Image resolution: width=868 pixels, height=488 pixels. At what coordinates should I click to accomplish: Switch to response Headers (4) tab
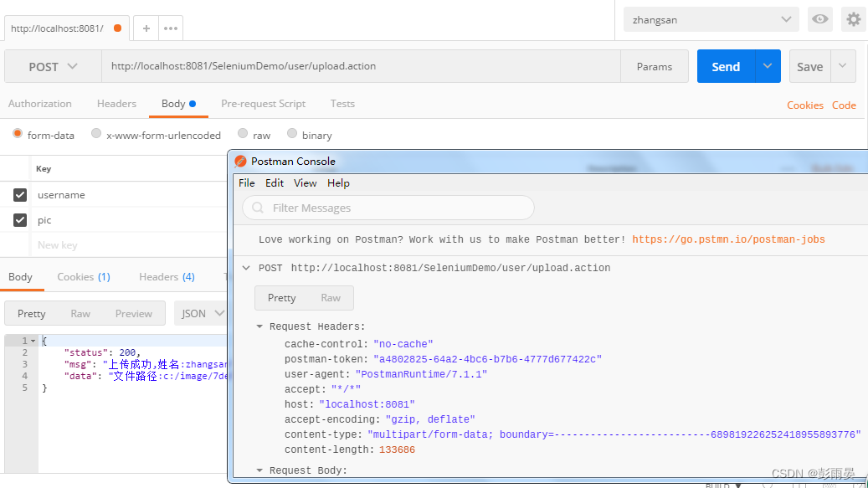coord(167,276)
